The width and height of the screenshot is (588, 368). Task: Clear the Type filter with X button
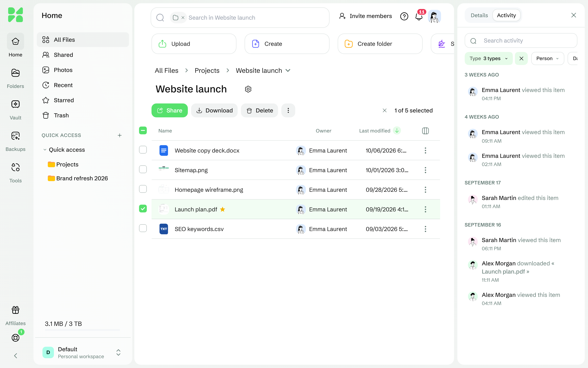click(x=521, y=58)
